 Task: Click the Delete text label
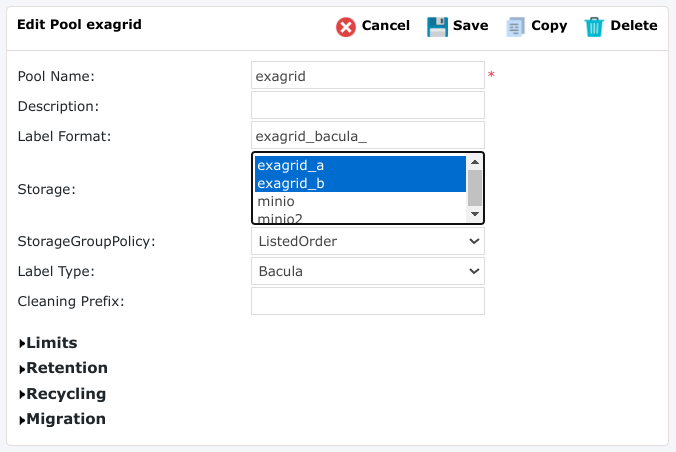(634, 25)
